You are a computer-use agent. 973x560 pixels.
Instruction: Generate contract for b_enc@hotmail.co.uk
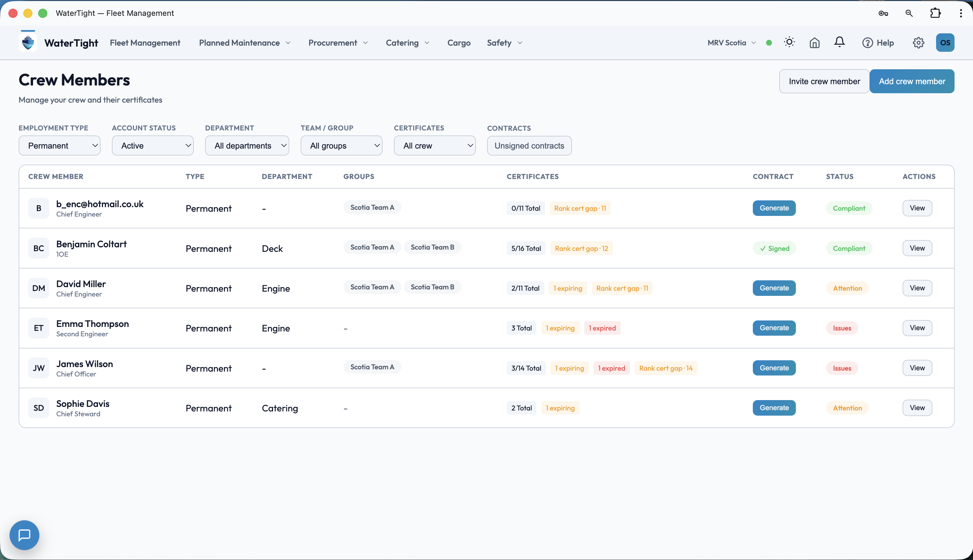pos(774,208)
